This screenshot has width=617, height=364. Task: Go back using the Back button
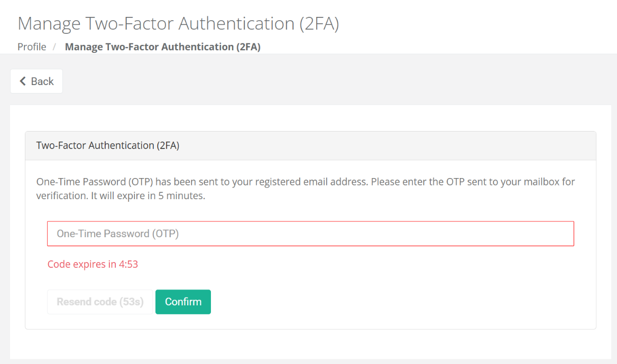tap(36, 81)
